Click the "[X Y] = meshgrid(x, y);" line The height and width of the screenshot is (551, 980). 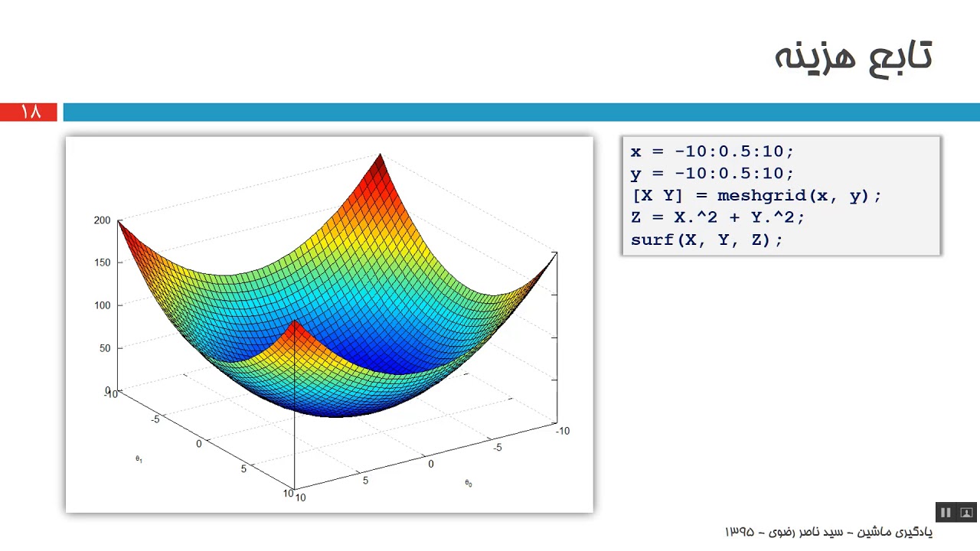click(756, 196)
